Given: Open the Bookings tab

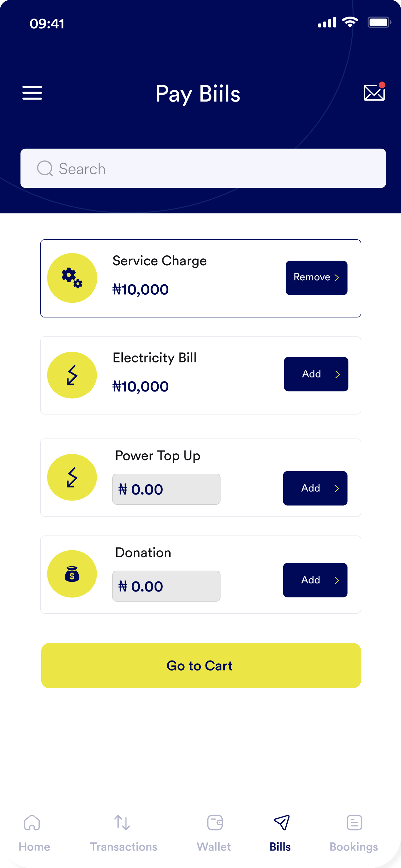Looking at the screenshot, I should coord(354,833).
